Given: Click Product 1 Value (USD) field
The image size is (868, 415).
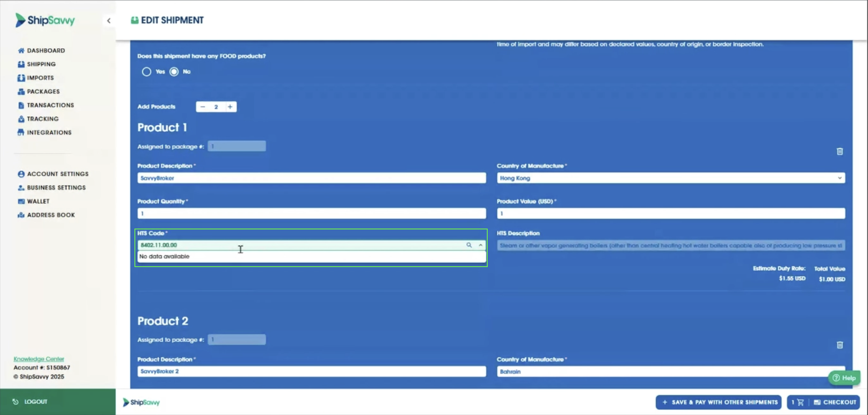Looking at the screenshot, I should [x=671, y=214].
